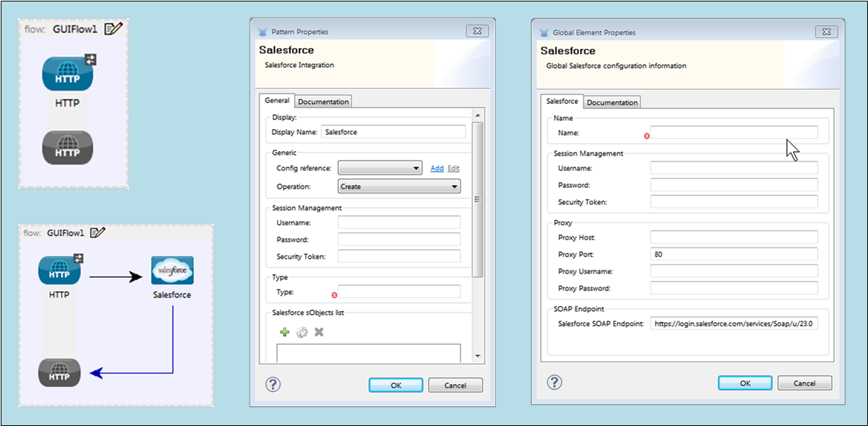
Task: Click the red error icon next to Name
Action: point(647,135)
